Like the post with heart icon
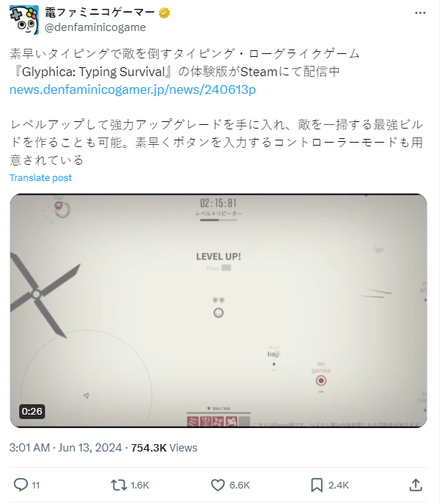Image resolution: width=440 pixels, height=504 pixels. (218, 485)
